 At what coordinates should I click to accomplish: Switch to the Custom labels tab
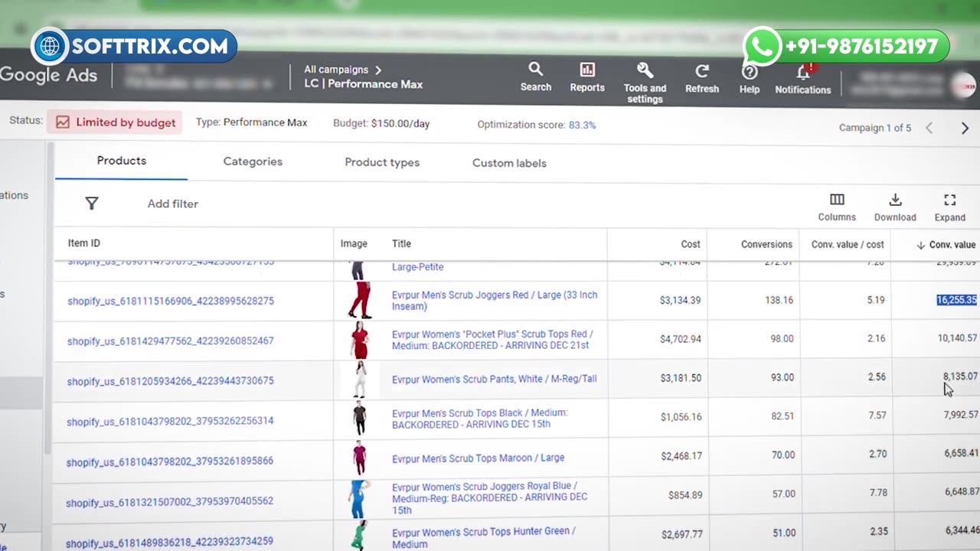(509, 163)
